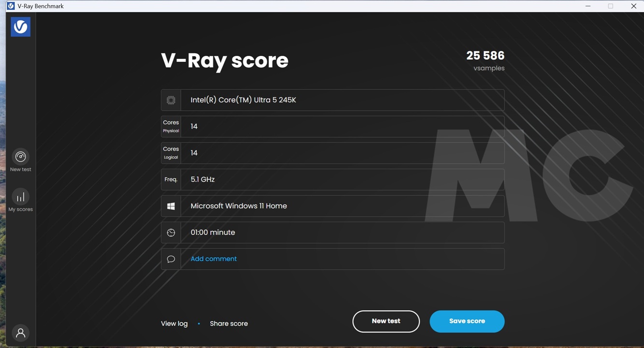Click the speech bubble comment icon
Screen dimensions: 644x348
[171, 259]
